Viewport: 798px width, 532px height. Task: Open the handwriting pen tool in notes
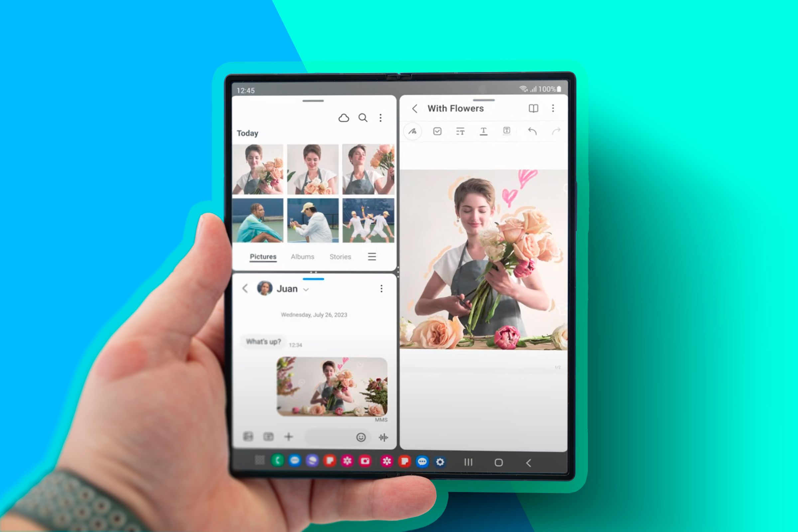pyautogui.click(x=412, y=131)
